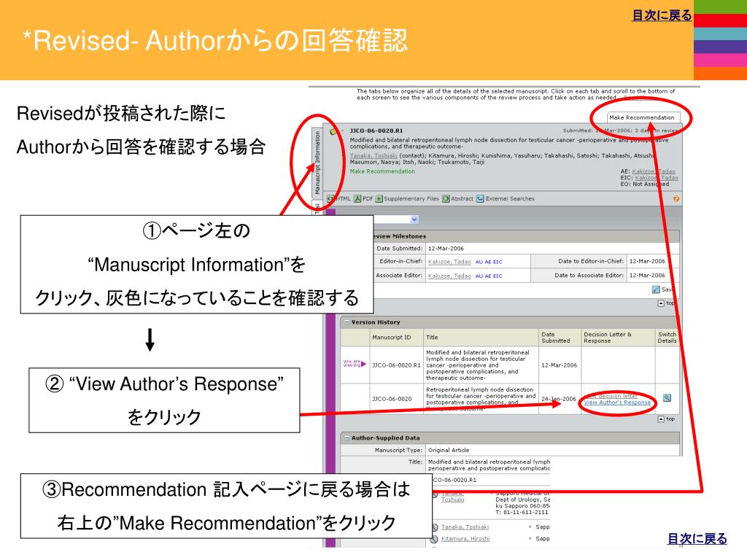Click Tanaka, Toshiaki contact author link
Screen dimensions: 747x560
pyautogui.click(x=373, y=156)
